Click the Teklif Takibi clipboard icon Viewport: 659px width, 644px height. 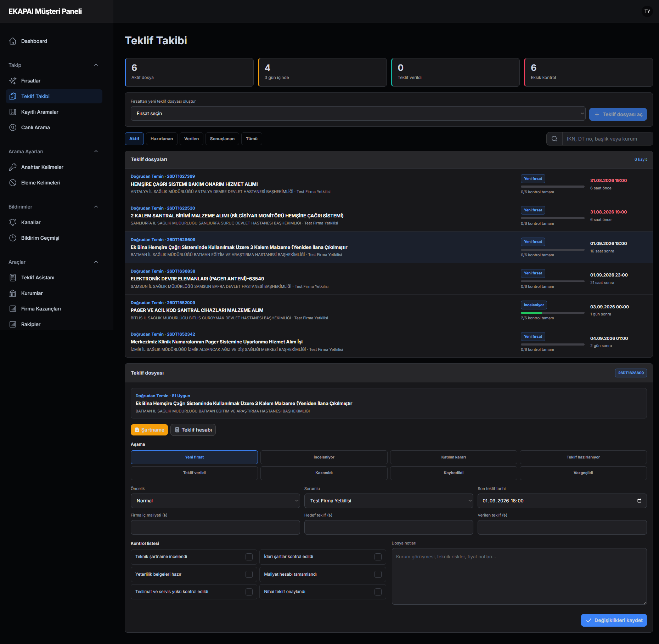pos(13,96)
